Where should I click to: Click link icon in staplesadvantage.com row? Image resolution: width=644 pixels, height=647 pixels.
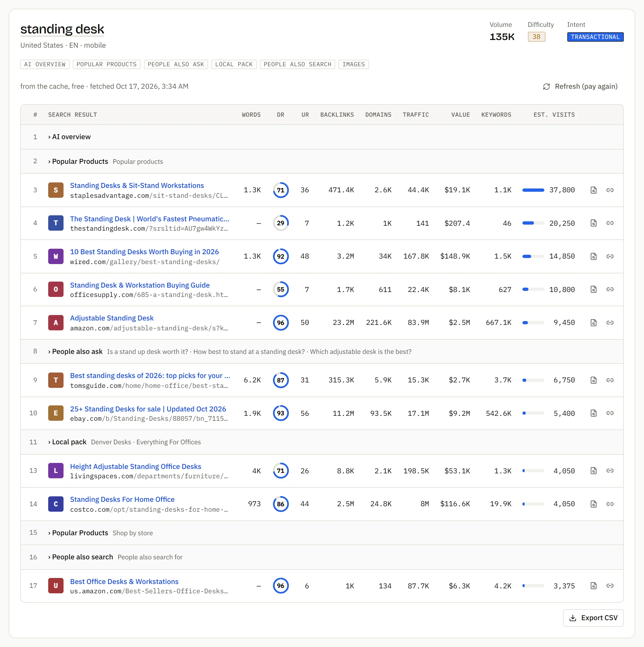pyautogui.click(x=610, y=190)
